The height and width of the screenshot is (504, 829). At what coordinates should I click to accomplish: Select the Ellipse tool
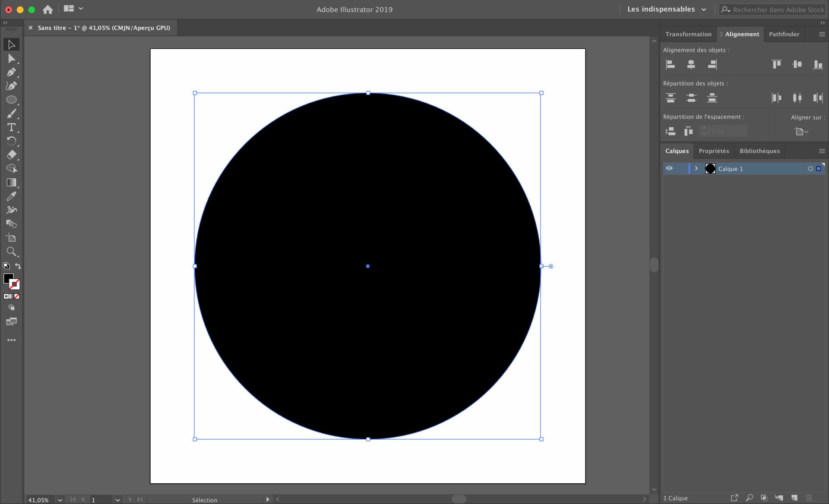(x=11, y=100)
